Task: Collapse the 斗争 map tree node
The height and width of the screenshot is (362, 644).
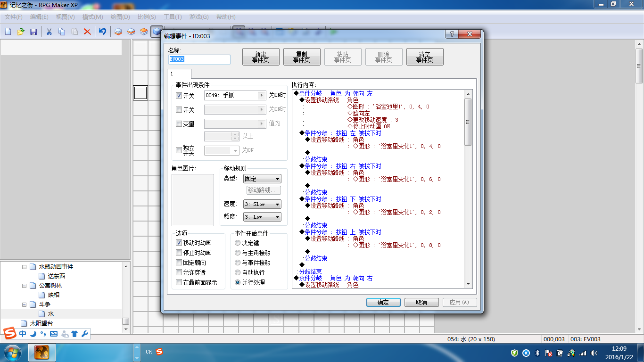Action: point(25,304)
